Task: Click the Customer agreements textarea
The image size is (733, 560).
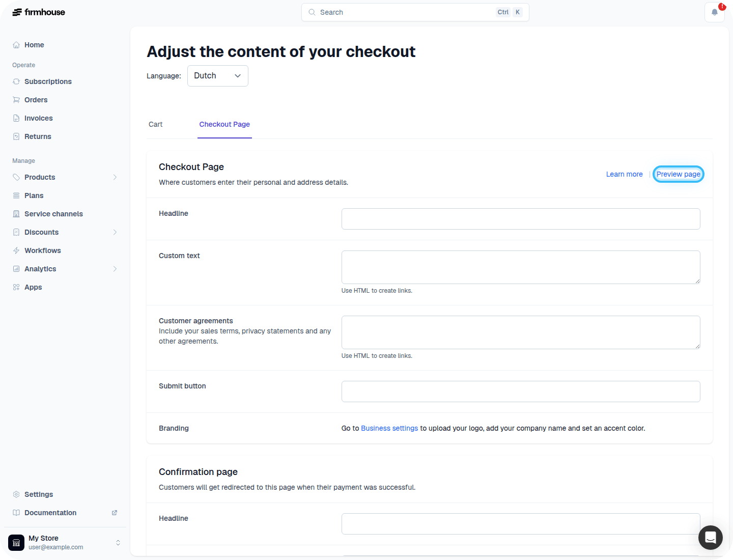Action: 521,332
